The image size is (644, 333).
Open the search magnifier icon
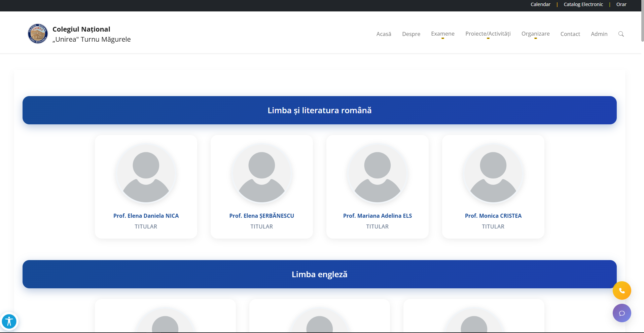(621, 34)
